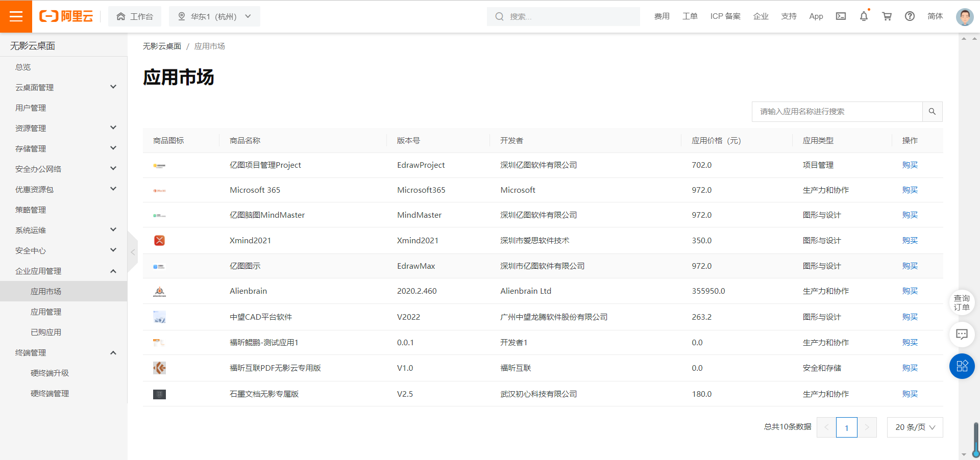The image size is (980, 460).
Task: Select 应用管理 in the sidebar
Action: [x=63, y=312]
